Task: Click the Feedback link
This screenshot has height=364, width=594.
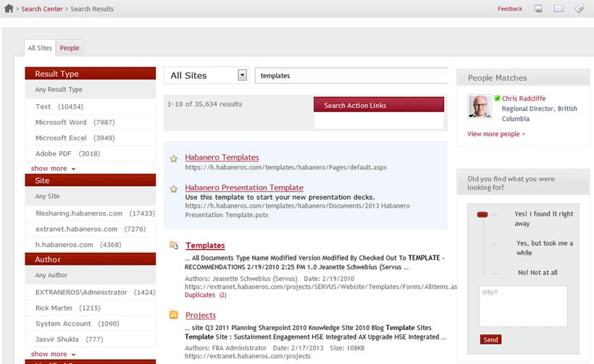Action: click(x=510, y=9)
